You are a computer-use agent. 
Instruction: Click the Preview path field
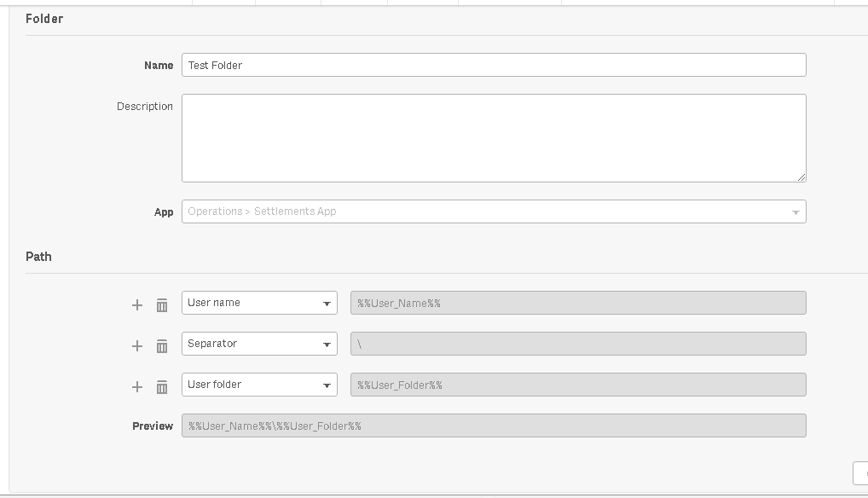(494, 426)
